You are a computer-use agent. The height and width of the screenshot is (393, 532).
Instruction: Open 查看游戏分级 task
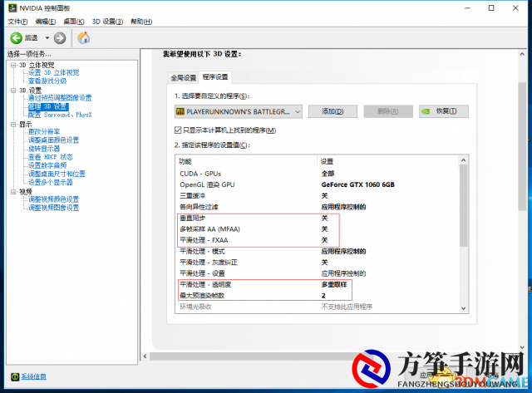click(x=47, y=81)
